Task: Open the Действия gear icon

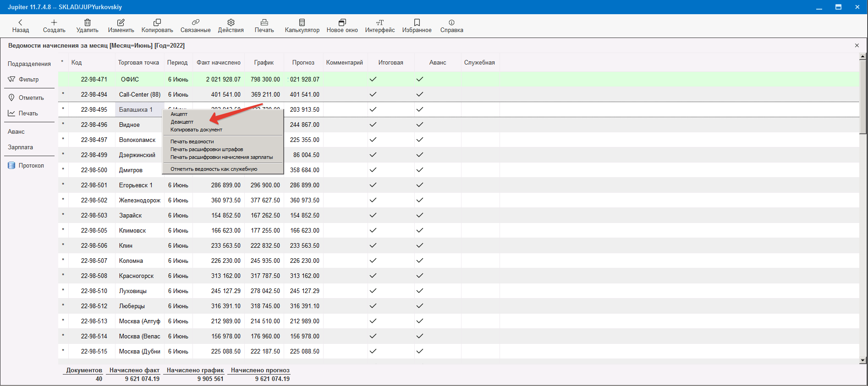Action: click(231, 22)
